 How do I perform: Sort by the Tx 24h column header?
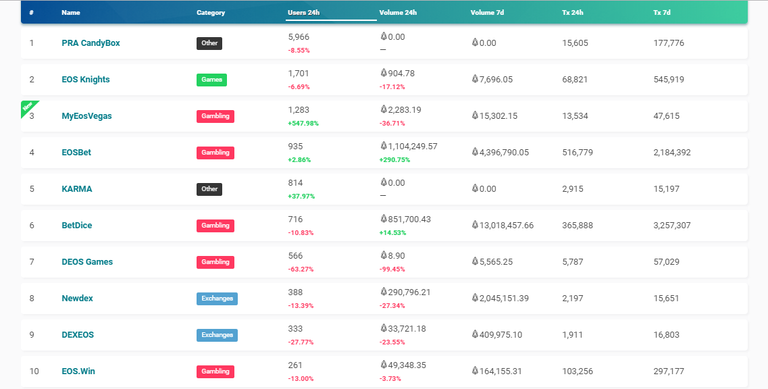573,13
